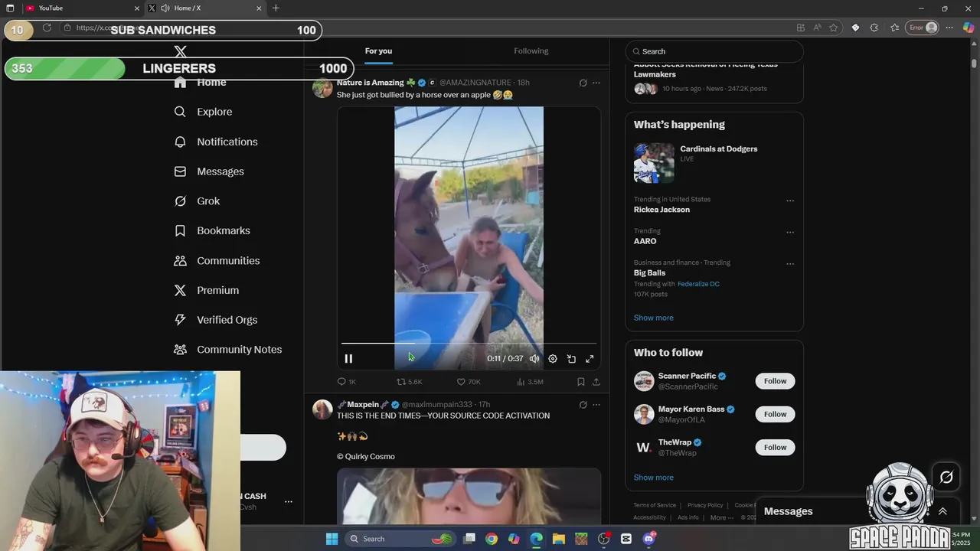980x551 pixels.
Task: Click the X search field
Action: pos(714,51)
